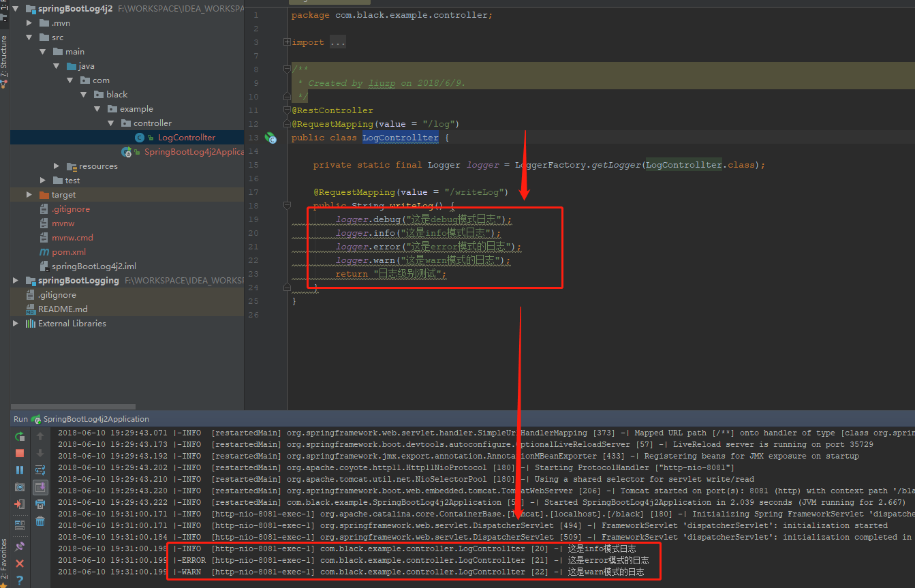Restore the layout via the layout icon
Image resolution: width=915 pixels, height=588 pixels.
click(20, 525)
